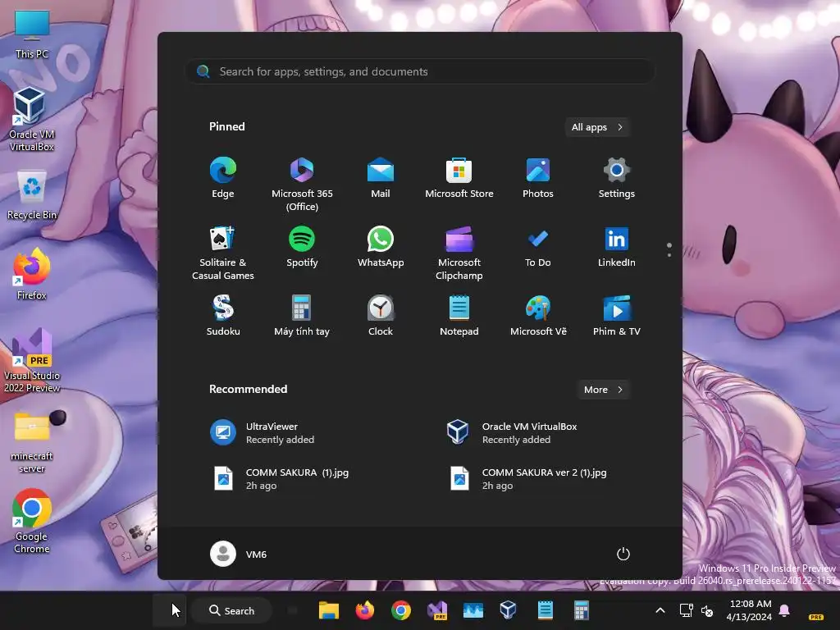Launch Microsoft Clipchamp

click(x=459, y=253)
